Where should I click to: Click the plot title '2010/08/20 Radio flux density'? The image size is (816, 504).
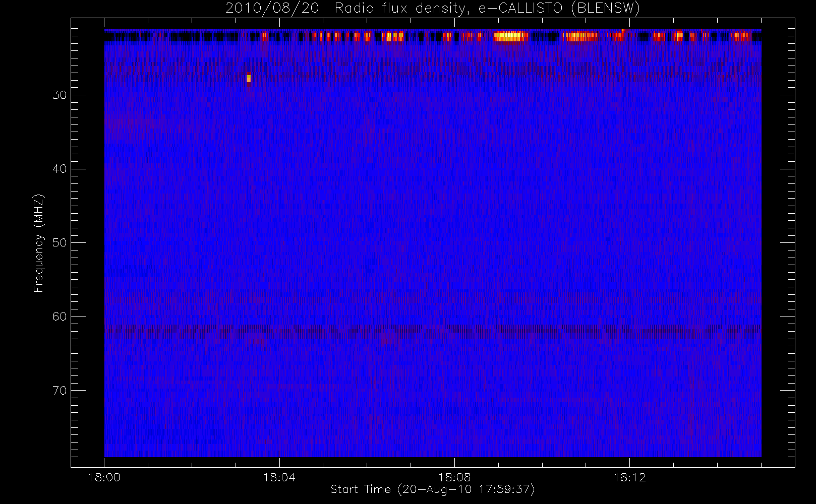[x=432, y=9]
